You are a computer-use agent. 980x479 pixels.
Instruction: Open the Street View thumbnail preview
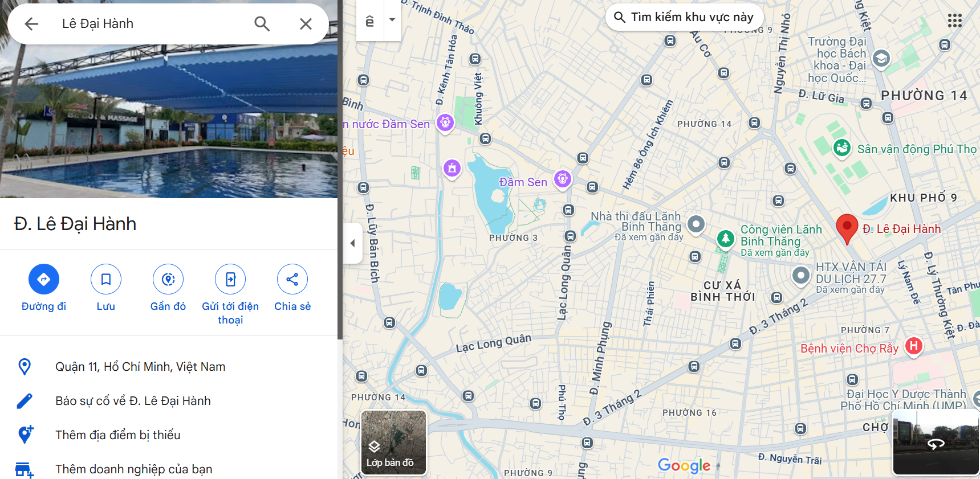click(x=936, y=442)
